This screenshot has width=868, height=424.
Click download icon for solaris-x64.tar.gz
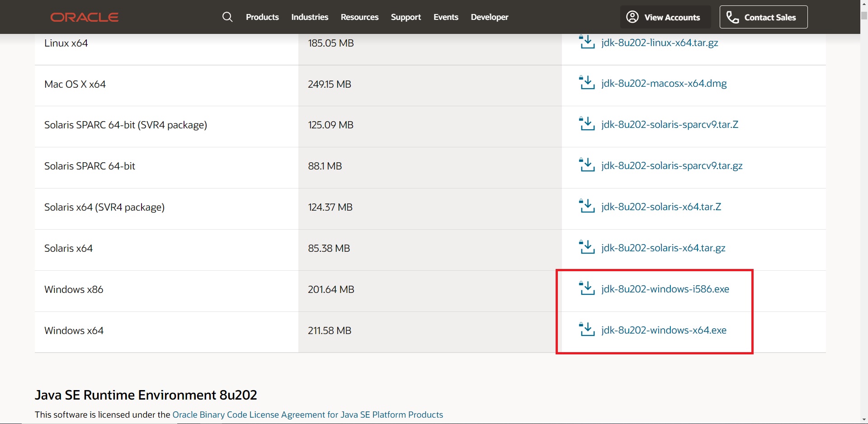pos(587,247)
